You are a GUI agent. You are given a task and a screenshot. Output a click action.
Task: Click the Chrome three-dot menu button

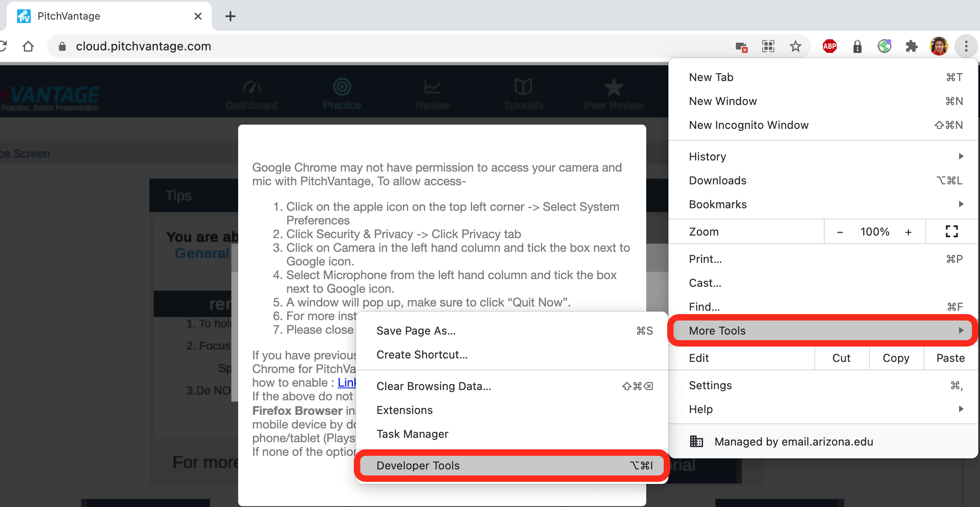[966, 46]
